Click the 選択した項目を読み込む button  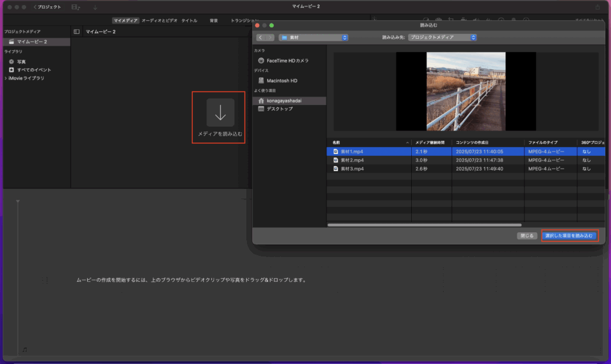[x=569, y=236]
